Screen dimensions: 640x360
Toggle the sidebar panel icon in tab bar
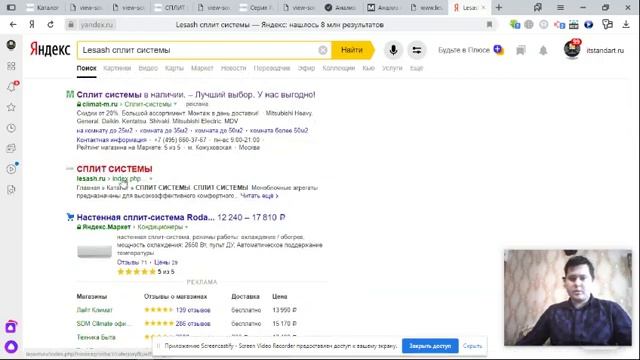point(11,7)
